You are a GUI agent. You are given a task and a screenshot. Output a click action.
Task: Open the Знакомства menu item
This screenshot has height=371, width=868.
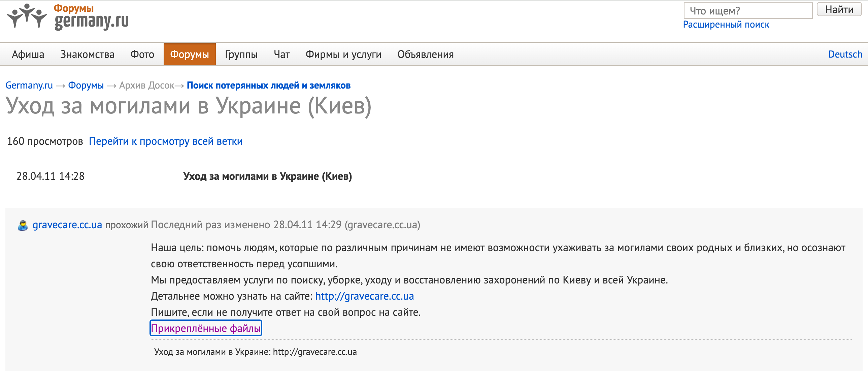[x=87, y=54]
